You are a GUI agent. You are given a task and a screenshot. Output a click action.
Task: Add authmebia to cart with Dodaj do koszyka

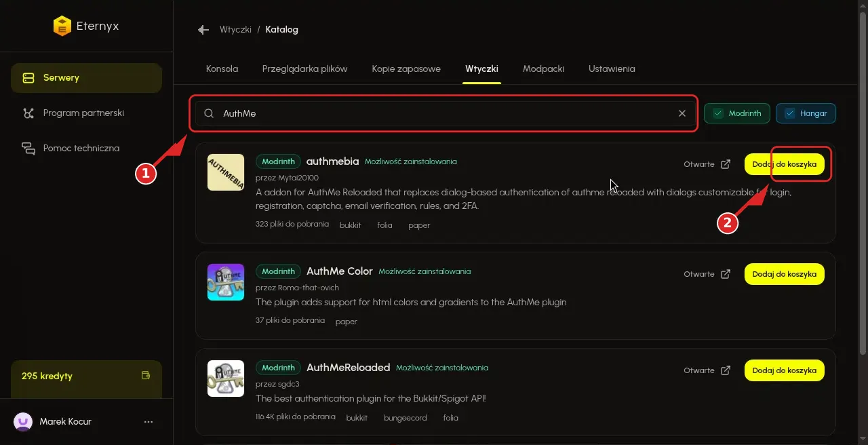[785, 164]
